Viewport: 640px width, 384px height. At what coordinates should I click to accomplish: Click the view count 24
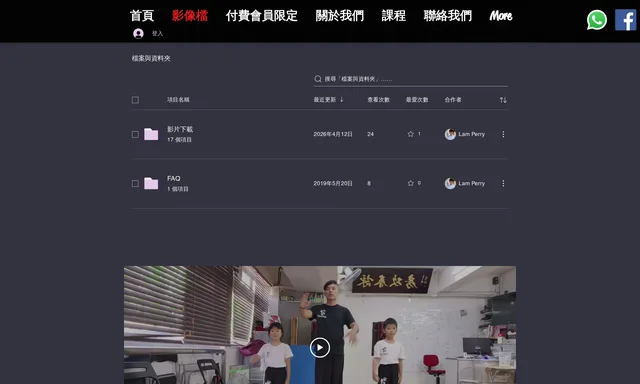coord(370,134)
